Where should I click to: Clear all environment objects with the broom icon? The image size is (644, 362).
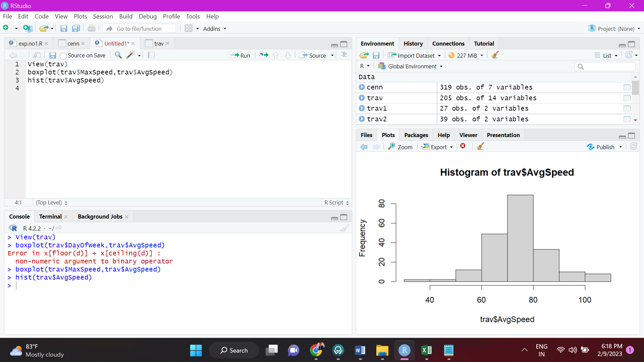(495, 55)
